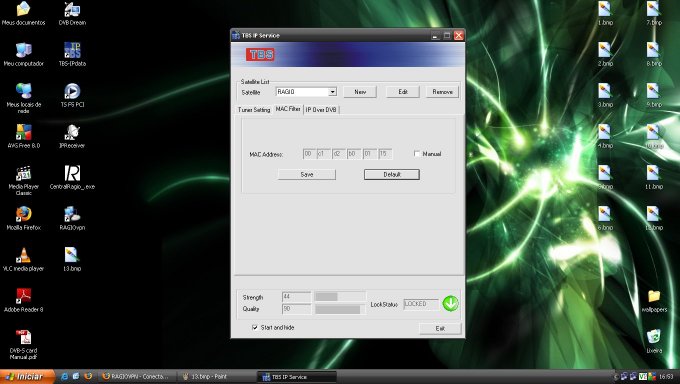
Task: Click the MAC address field showing d2
Action: pos(339,154)
